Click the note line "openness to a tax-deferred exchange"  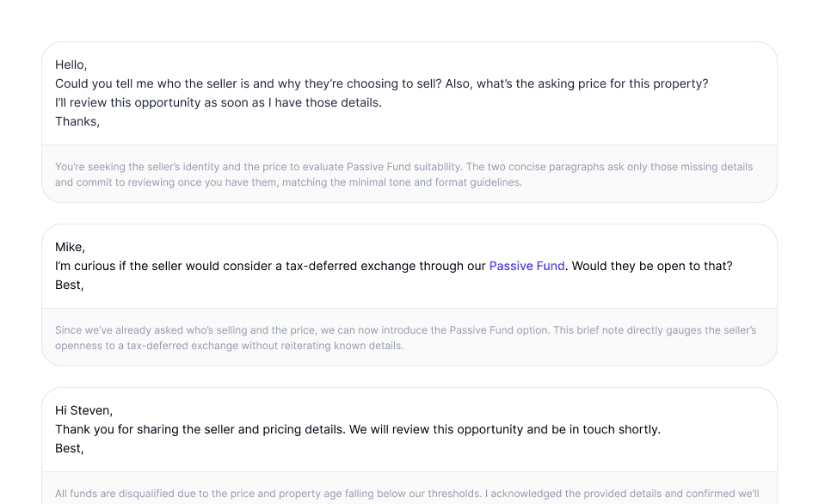coord(229,346)
